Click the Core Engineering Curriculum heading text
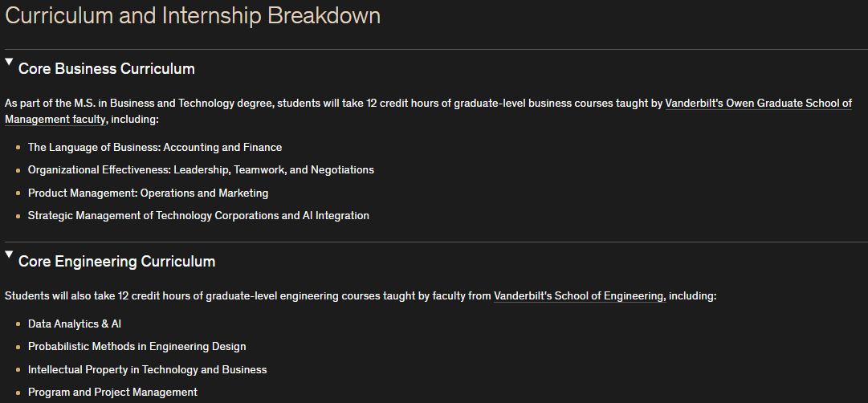868x403 pixels. [116, 262]
